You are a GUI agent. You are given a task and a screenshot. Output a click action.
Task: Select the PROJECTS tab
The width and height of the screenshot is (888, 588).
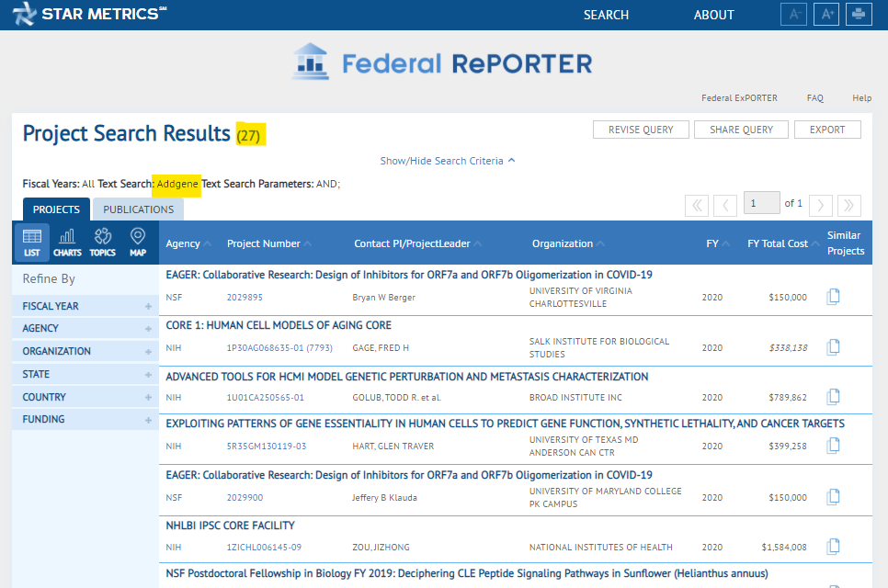(x=56, y=209)
